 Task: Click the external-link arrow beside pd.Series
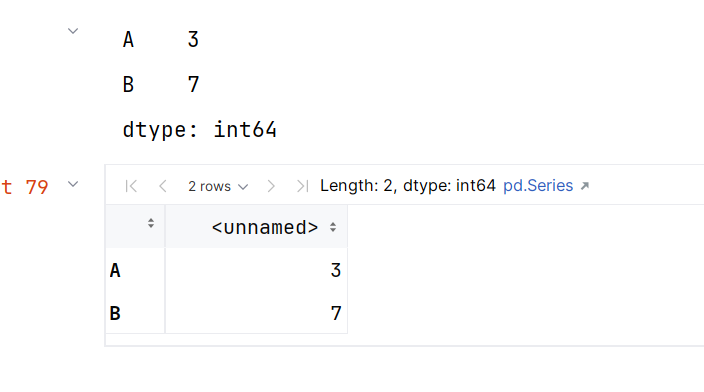[585, 185]
